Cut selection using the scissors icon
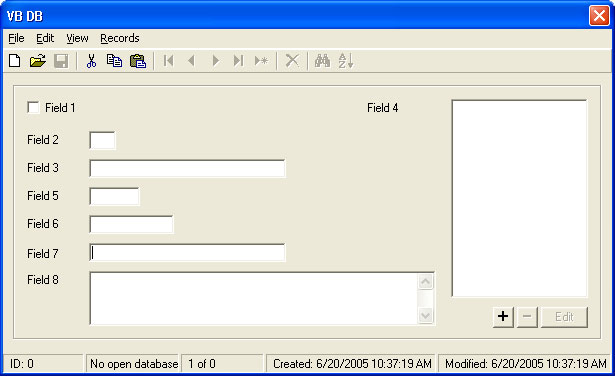615x376 pixels. (x=91, y=61)
